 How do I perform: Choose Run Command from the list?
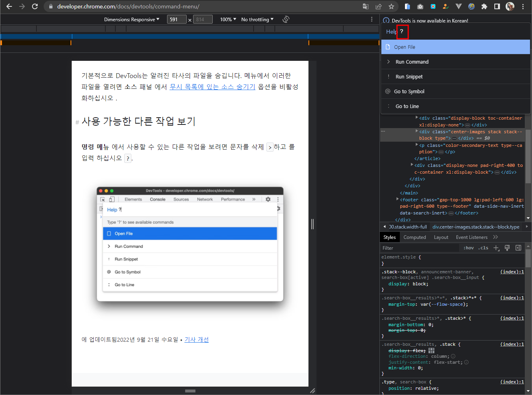tap(455, 62)
